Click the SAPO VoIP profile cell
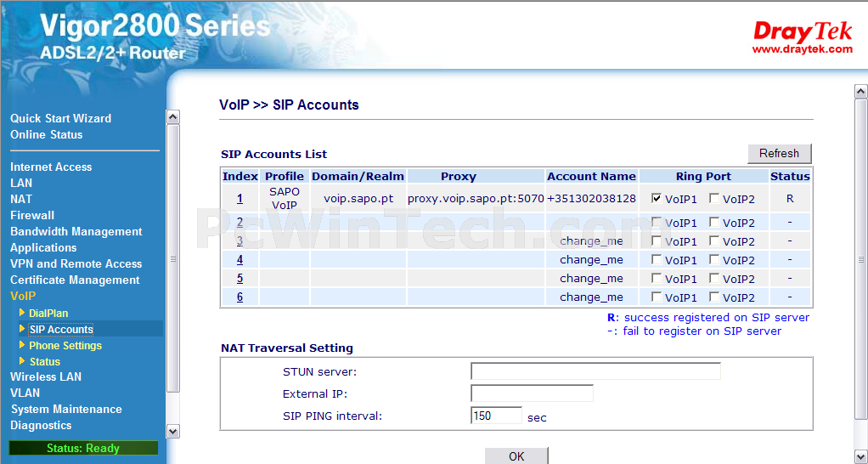The height and width of the screenshot is (464, 868). click(285, 198)
